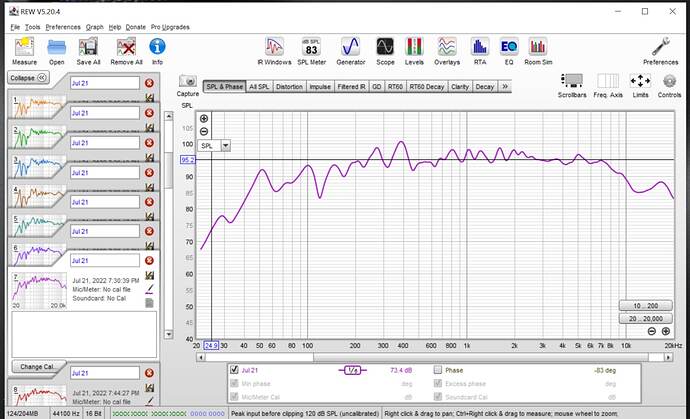Click the measurement list vertical scrollbar thumb
Viewport: 690px width, 419px height.
169,170
